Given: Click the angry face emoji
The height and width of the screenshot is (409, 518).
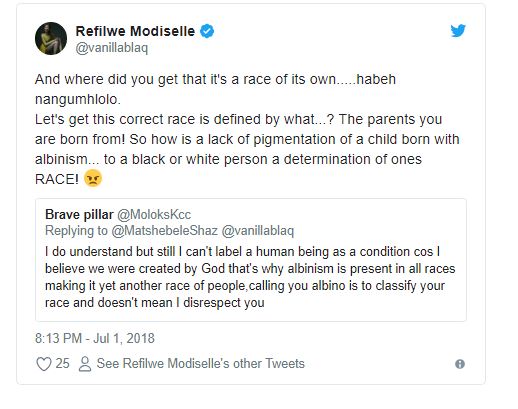Looking at the screenshot, I should tap(93, 178).
